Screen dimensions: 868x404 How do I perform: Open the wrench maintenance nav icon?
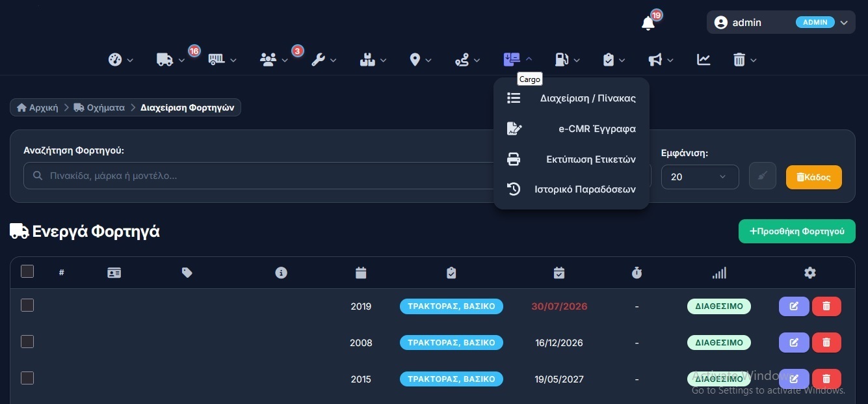click(x=318, y=60)
